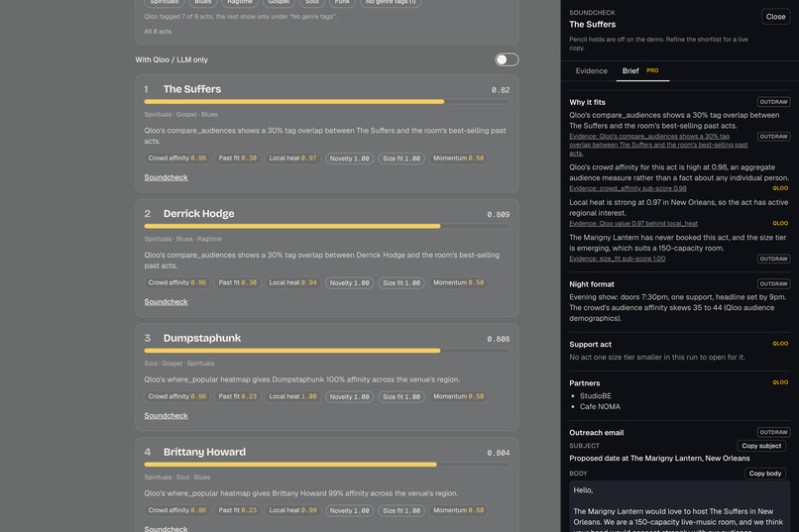The image size is (799, 532).
Task: Click the StudioBE partner entry
Action: [595, 395]
